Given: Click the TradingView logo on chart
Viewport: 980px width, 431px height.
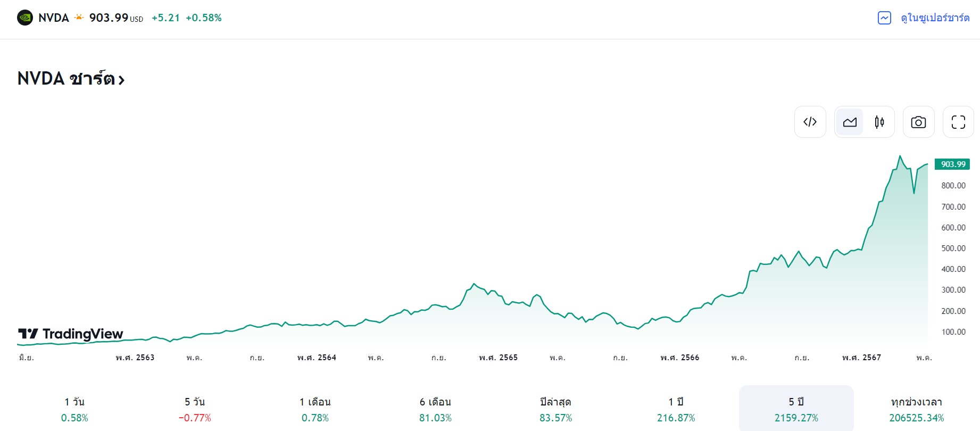Looking at the screenshot, I should tap(71, 334).
